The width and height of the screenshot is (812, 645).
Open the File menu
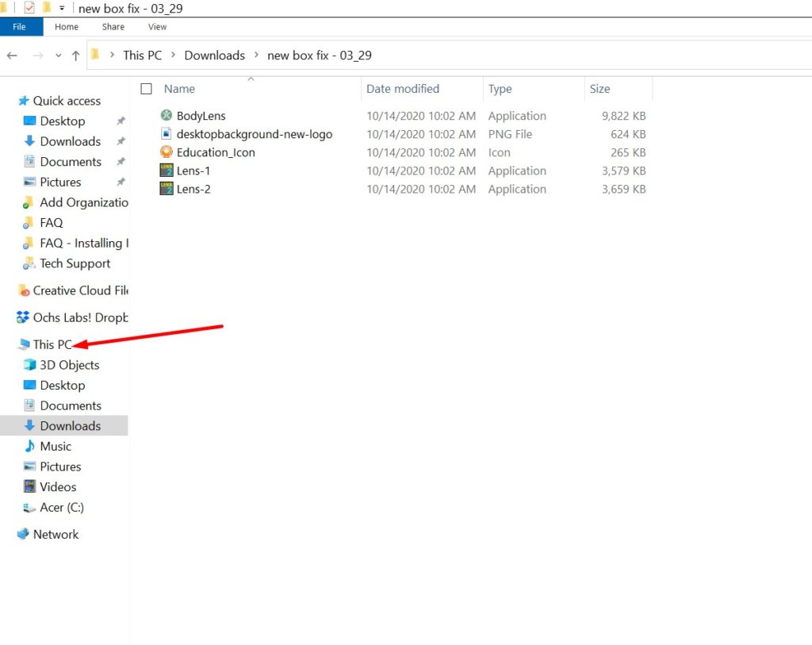pos(19,27)
